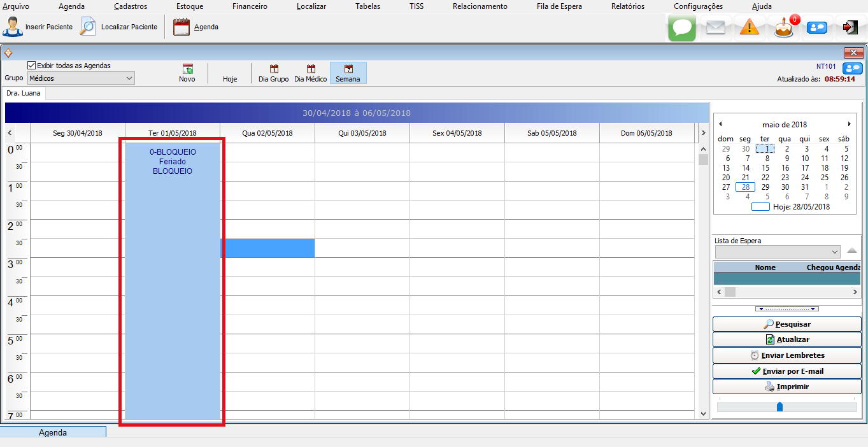This screenshot has width=868, height=447.
Task: Click the birthday cake notifications icon
Action: coord(784,28)
